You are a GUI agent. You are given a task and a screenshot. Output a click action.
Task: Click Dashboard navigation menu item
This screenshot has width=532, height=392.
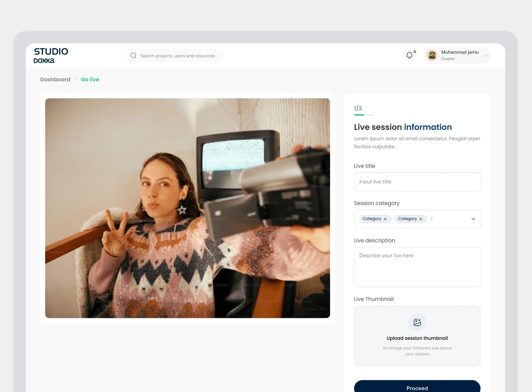click(55, 79)
